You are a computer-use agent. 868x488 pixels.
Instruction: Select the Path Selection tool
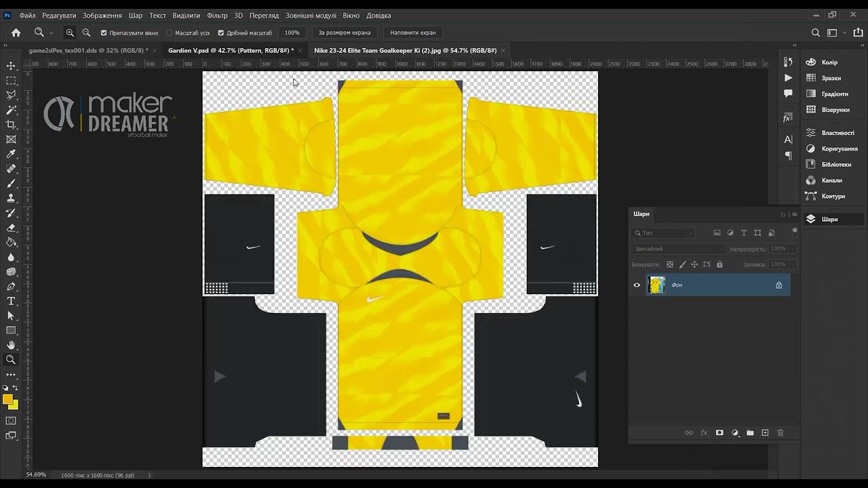point(11,316)
